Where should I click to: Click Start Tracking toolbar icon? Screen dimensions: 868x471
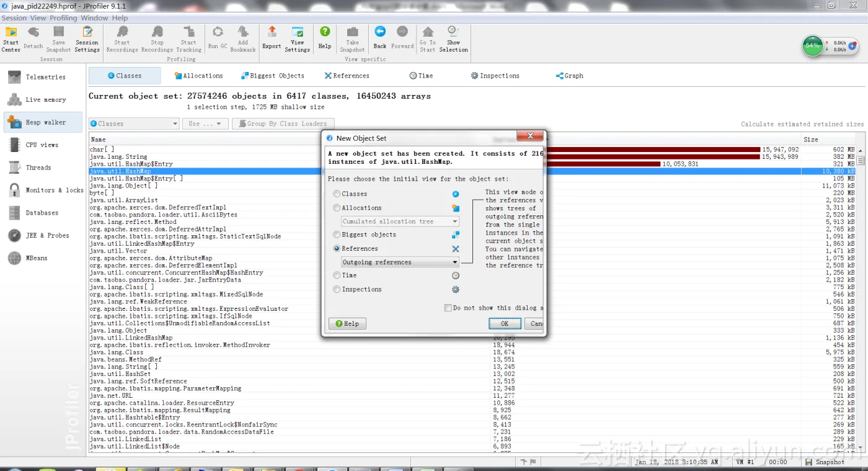tap(188, 38)
